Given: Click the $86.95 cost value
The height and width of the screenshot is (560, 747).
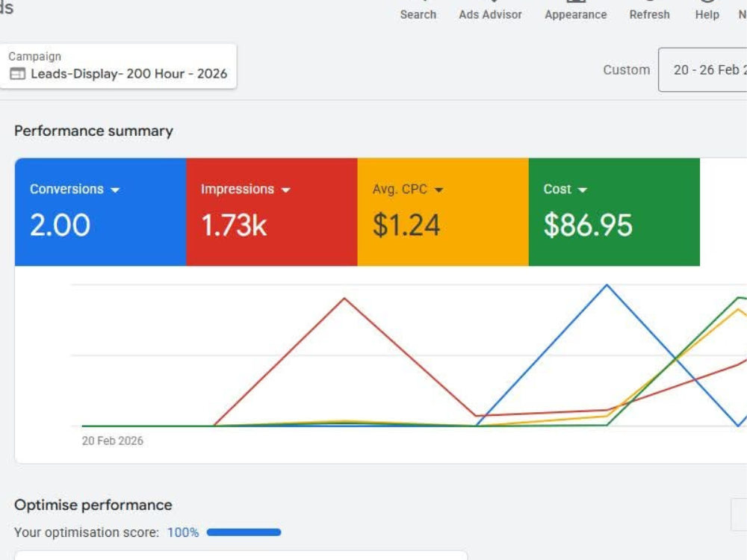Looking at the screenshot, I should click(x=588, y=225).
